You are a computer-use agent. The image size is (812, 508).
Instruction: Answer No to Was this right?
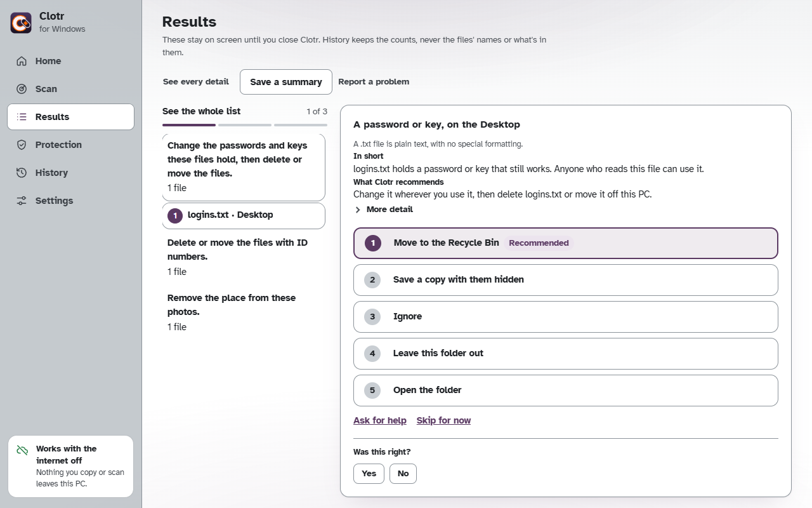pos(403,474)
